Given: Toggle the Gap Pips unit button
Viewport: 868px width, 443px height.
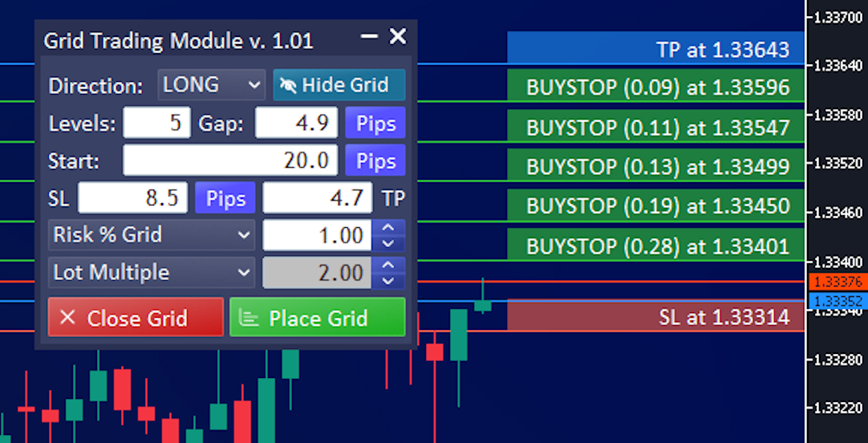Looking at the screenshot, I should pyautogui.click(x=375, y=124).
